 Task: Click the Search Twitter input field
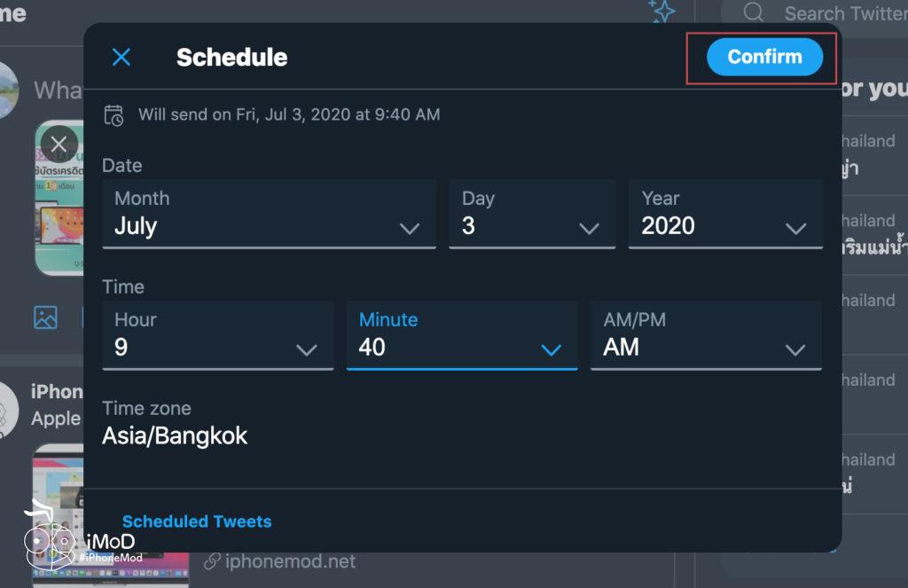coord(842,13)
